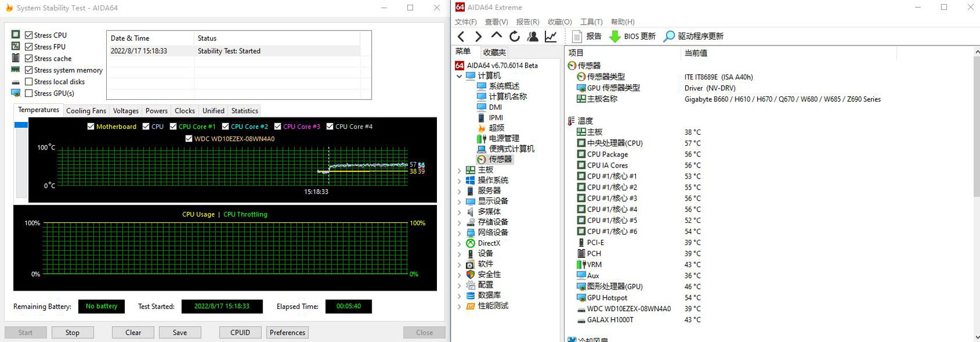Click 驱动程序更新 driver update toolbar item
Screen dimensions: 980x342
click(x=694, y=36)
